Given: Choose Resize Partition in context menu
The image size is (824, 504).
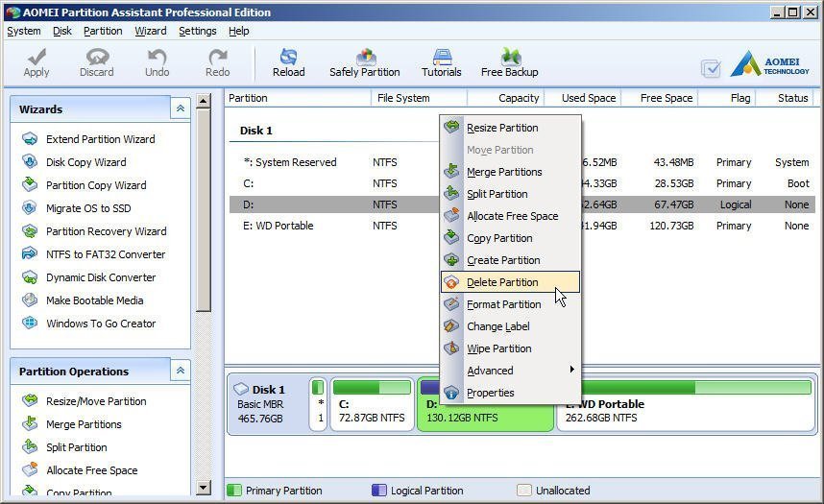Looking at the screenshot, I should 510,128.
